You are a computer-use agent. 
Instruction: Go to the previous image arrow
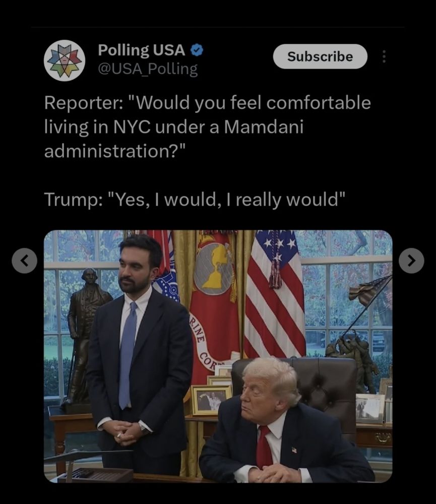[24, 261]
